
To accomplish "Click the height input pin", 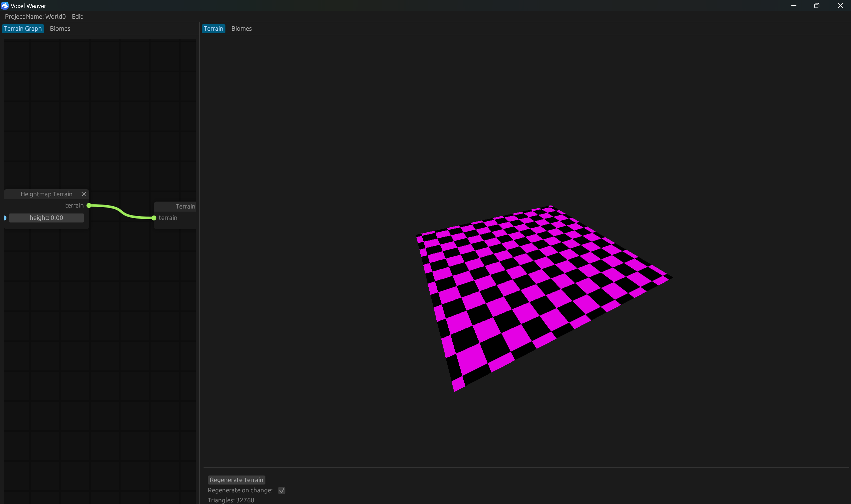I will point(5,218).
